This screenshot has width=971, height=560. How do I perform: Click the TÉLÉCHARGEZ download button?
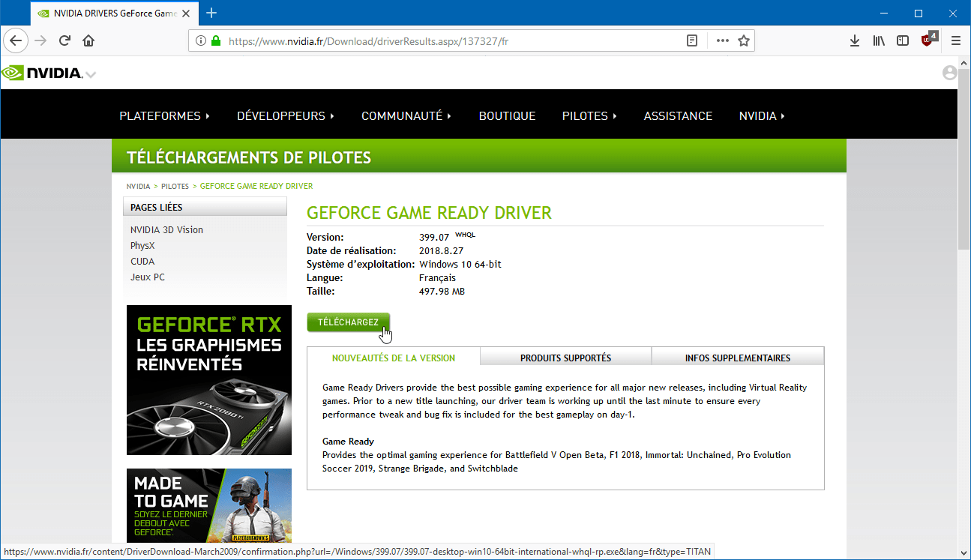tap(348, 322)
